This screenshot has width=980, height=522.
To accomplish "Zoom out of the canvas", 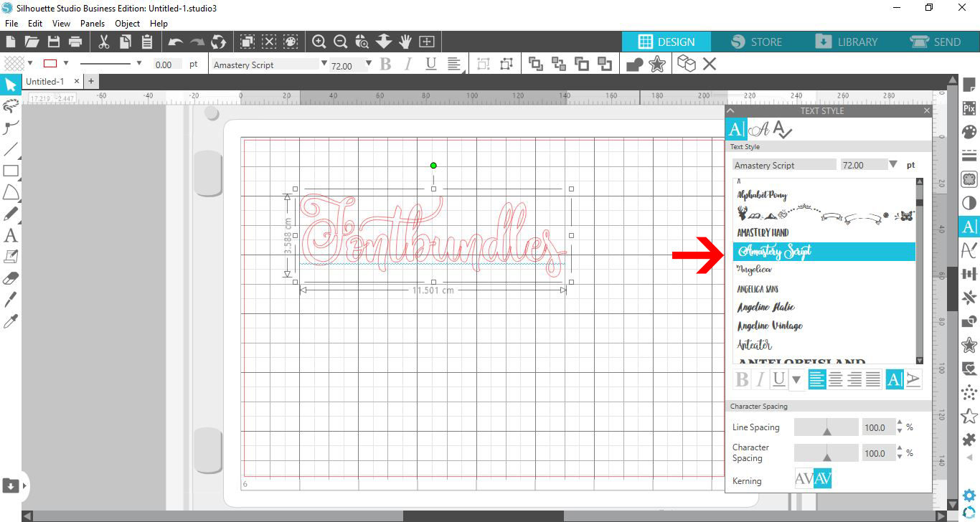I will click(341, 42).
